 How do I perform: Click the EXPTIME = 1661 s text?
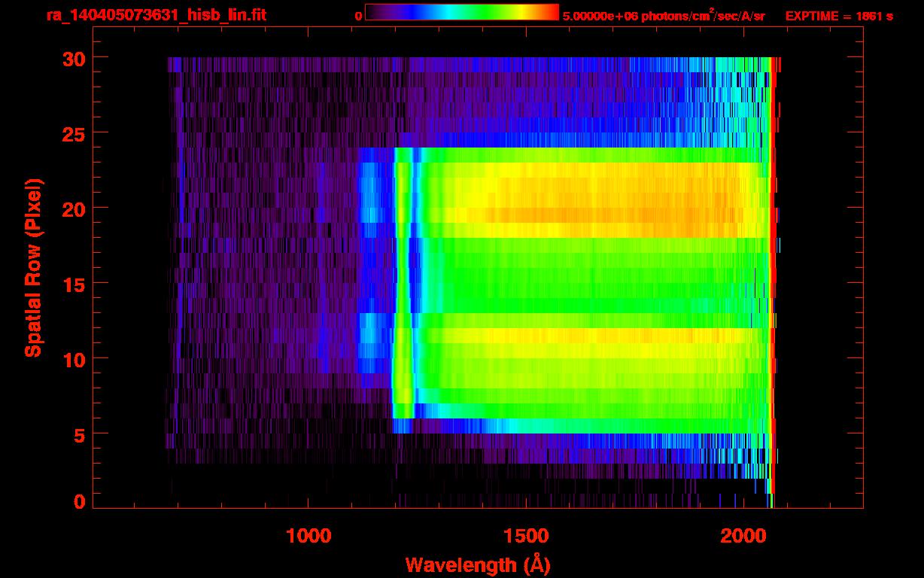point(839,16)
